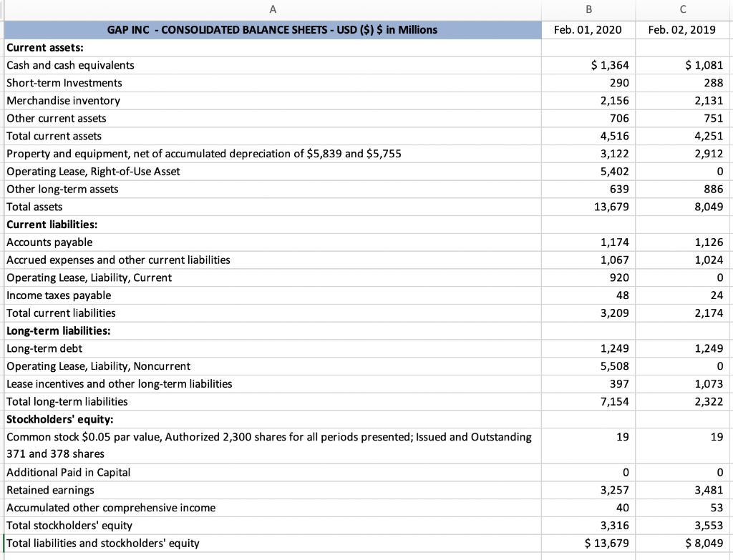The image size is (733, 560).
Task: Click the Merchandise inventory row label
Action: click(x=64, y=100)
